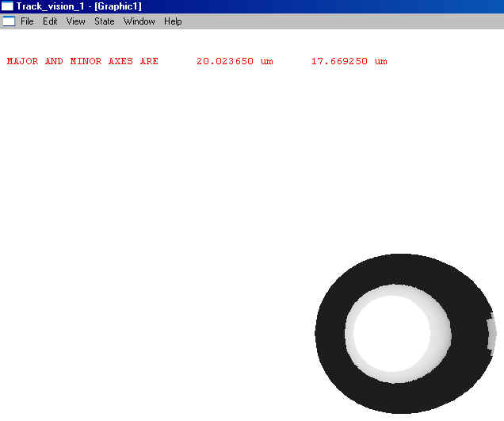Viewport: 504px width, 421px height.
Task: Open the View menu
Action: pos(76,21)
